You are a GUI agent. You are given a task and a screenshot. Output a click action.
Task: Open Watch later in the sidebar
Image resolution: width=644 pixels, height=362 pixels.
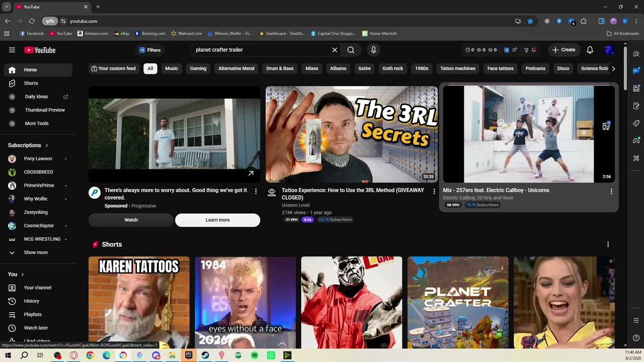point(38,328)
